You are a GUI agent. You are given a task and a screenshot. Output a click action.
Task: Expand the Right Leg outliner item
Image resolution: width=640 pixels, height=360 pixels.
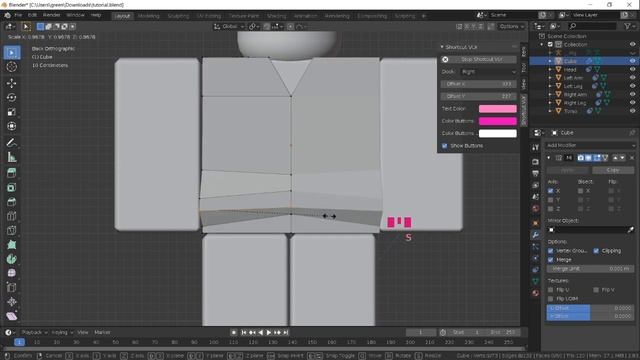(x=550, y=103)
